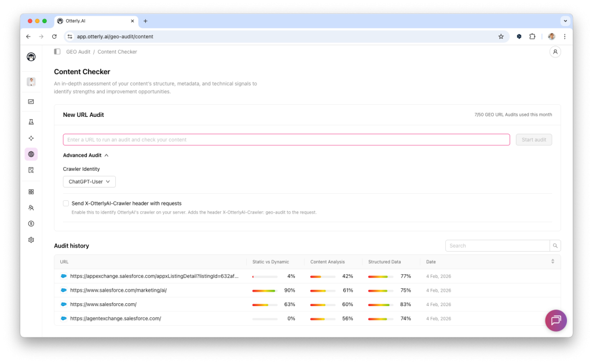
Task: Click the search magnifier button in Audit history
Action: tap(555, 246)
